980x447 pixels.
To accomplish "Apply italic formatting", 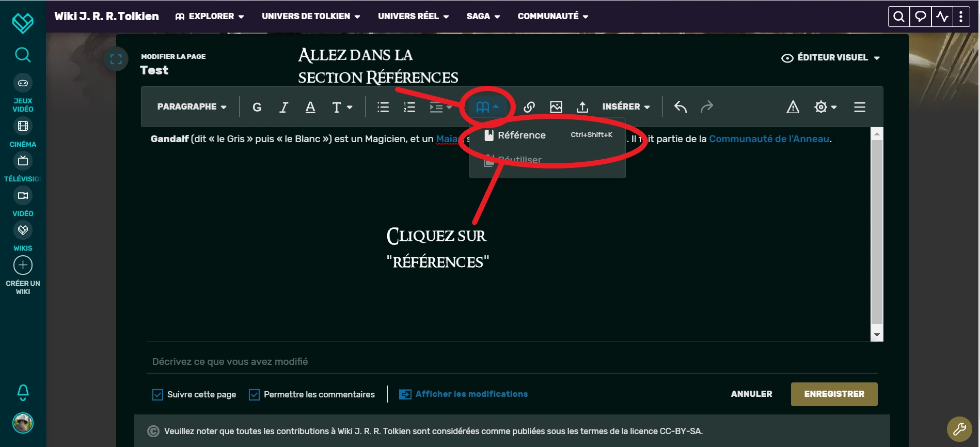I will pyautogui.click(x=283, y=107).
